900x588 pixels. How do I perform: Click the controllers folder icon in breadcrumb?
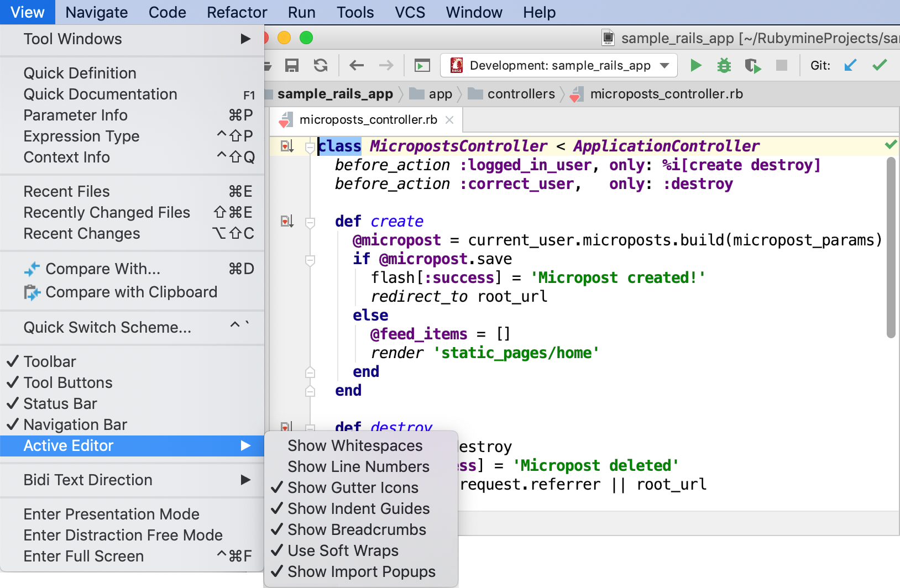click(x=475, y=94)
